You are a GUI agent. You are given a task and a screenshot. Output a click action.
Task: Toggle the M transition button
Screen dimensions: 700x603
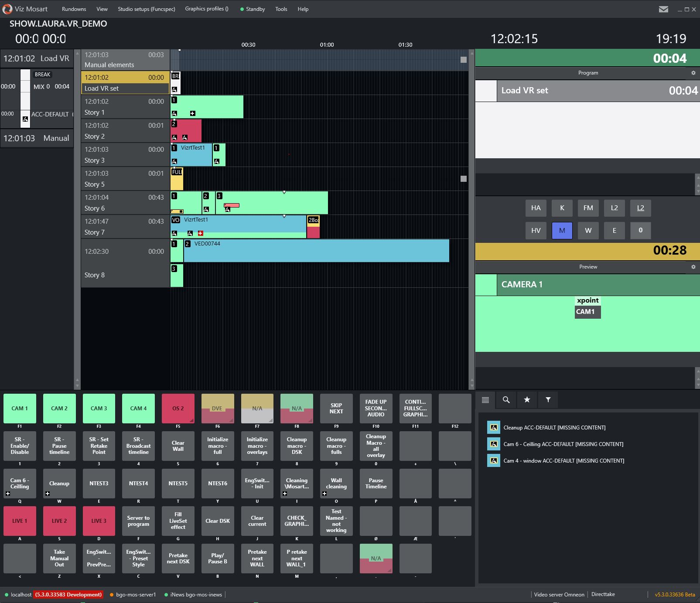pos(562,230)
